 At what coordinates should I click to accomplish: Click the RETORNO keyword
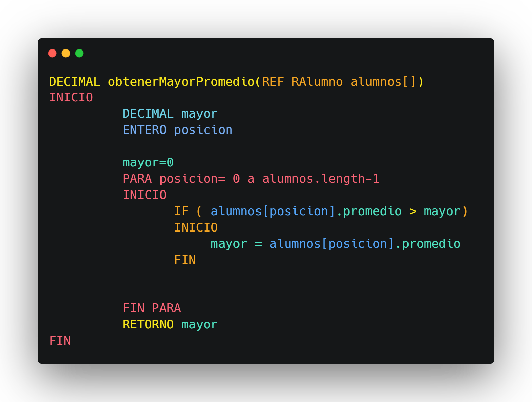pyautogui.click(x=148, y=324)
